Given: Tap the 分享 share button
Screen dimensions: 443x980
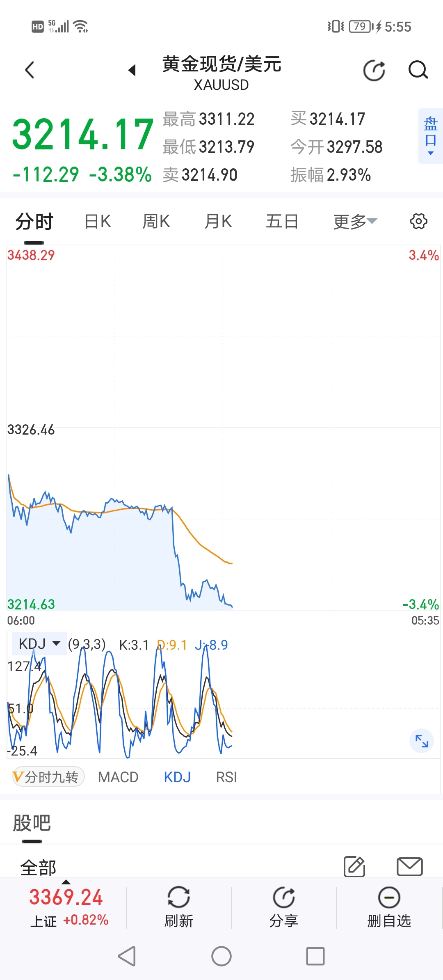Looking at the screenshot, I should click(284, 907).
